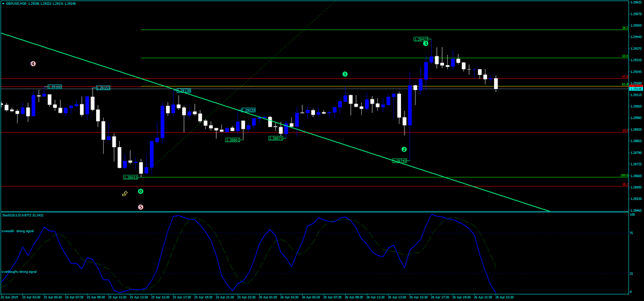Select the circled number 1 marker on chart
Image resolution: width=644 pixels, height=301 pixels.
[345, 74]
